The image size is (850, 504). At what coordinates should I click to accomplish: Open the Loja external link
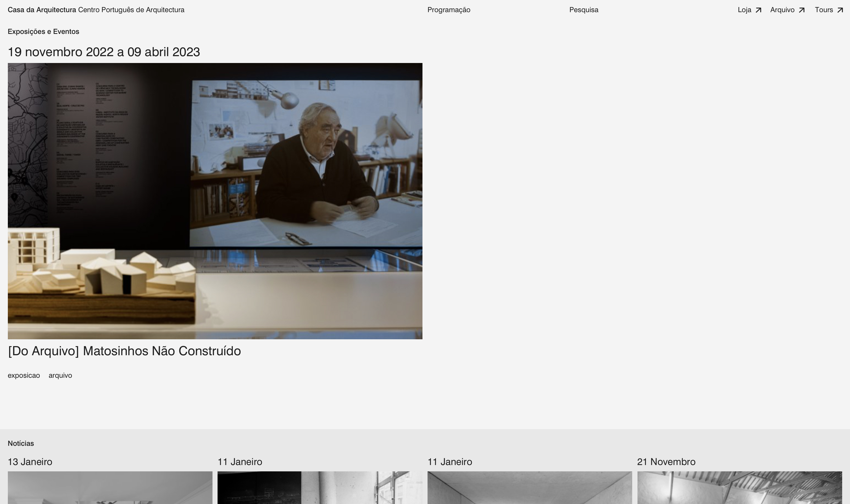coord(745,10)
